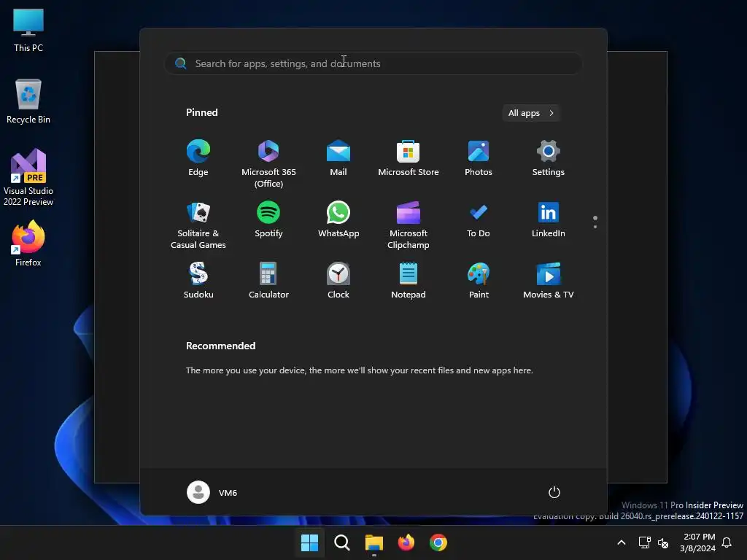Select the Recycle Bin desktop icon
747x560 pixels.
click(28, 101)
